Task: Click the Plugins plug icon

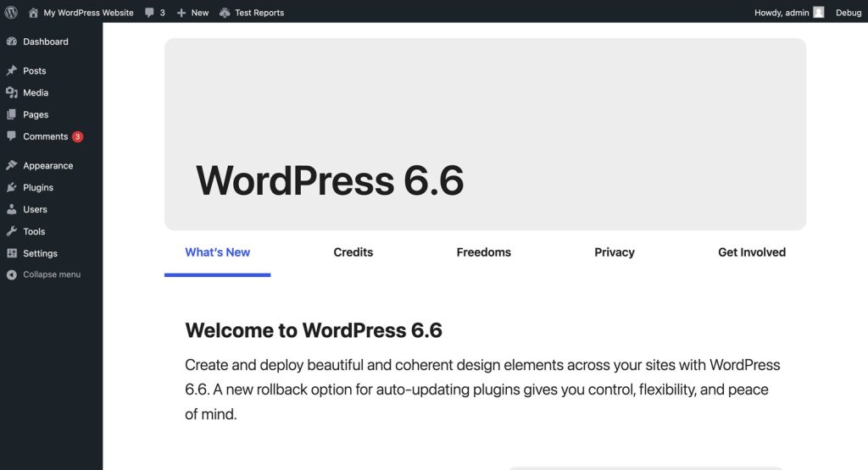Action: click(12, 187)
